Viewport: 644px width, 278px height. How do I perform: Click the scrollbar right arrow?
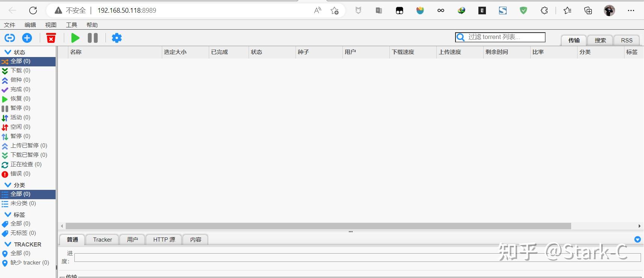pyautogui.click(x=639, y=226)
